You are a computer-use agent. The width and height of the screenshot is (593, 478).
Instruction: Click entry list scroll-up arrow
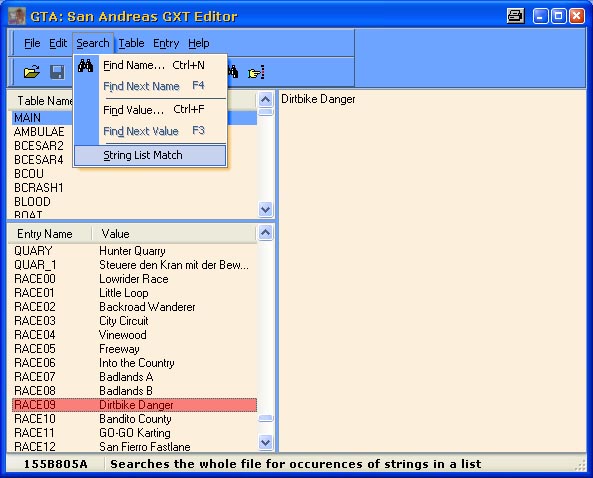[x=265, y=232]
